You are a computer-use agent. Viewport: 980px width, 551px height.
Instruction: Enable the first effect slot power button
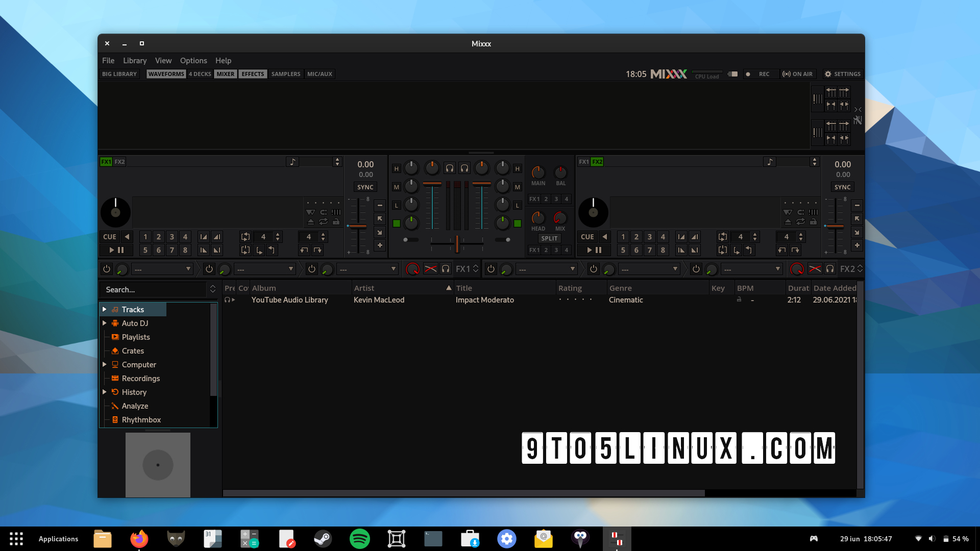[107, 269]
